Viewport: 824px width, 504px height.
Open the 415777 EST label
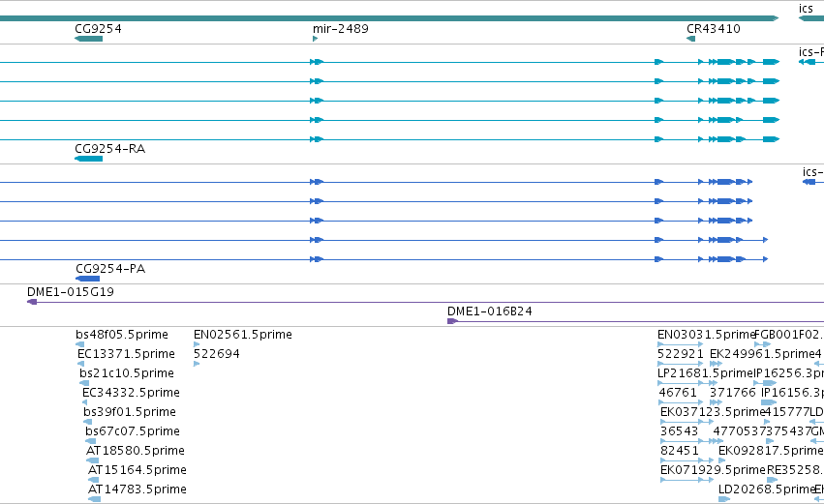(x=786, y=411)
